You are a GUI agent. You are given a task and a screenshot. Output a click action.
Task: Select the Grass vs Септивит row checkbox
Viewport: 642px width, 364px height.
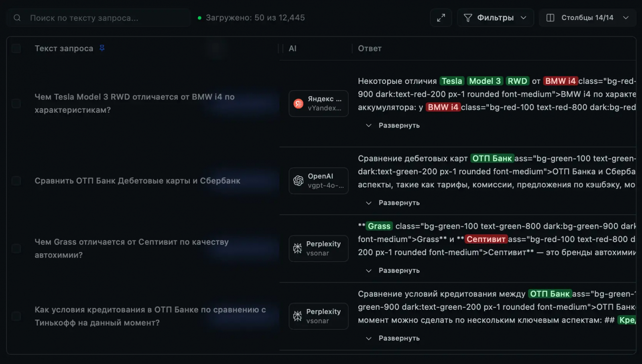click(x=16, y=248)
